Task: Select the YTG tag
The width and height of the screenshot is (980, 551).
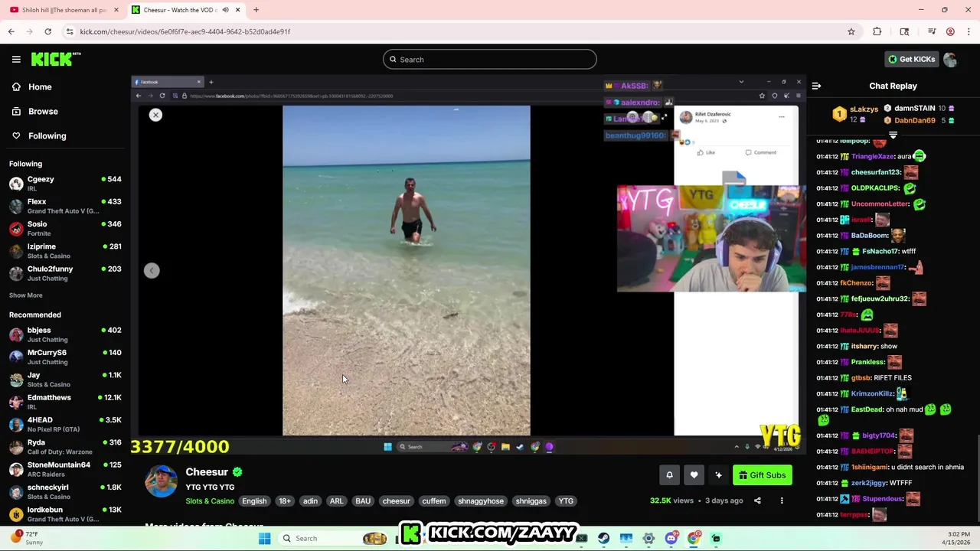Action: (566, 501)
